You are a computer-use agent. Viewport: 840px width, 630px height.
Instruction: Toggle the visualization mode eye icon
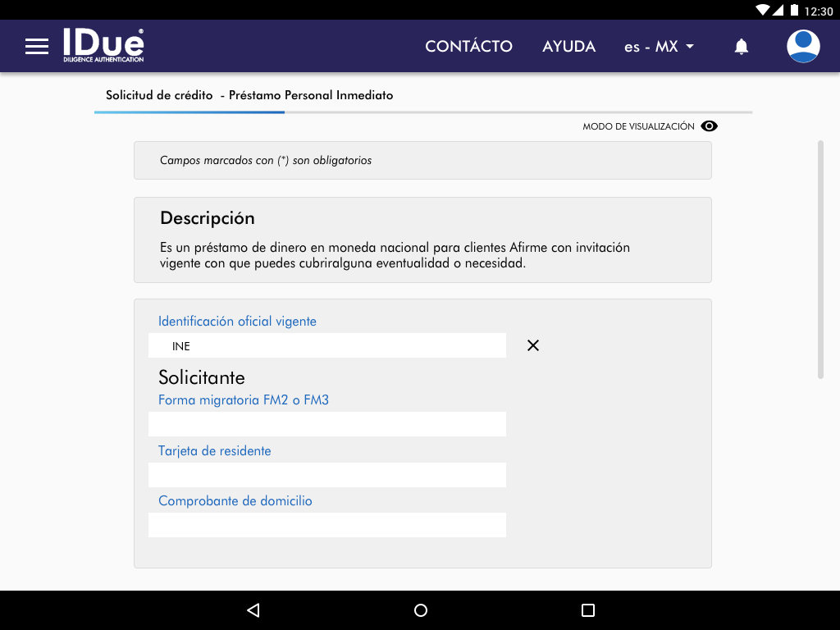(710, 126)
